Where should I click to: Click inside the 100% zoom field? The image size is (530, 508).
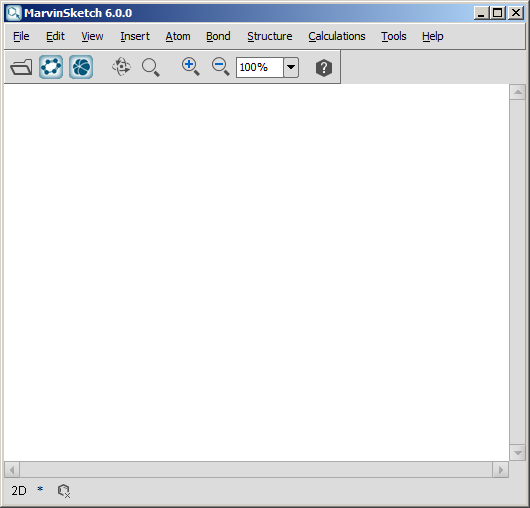click(x=260, y=67)
